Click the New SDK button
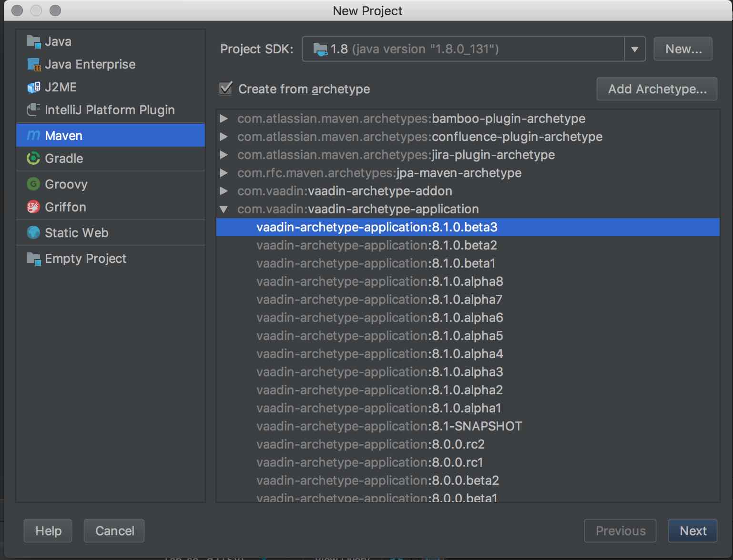The image size is (733, 560). tap(682, 49)
